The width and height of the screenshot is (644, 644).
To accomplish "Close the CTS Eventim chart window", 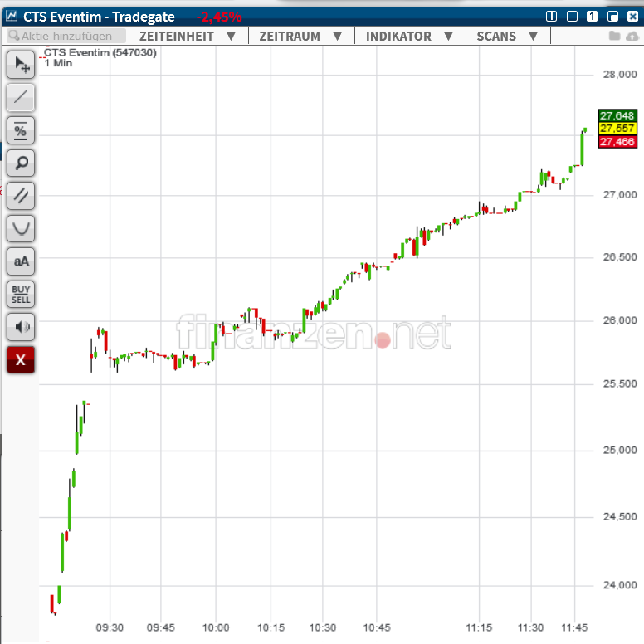I will (x=632, y=17).
